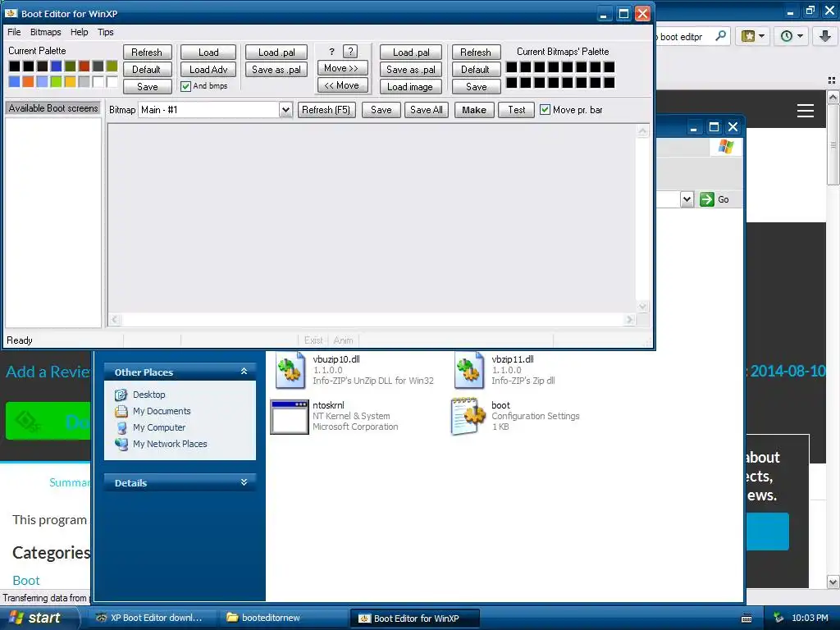Open the Bitmap Main - #1 dropdown
The height and width of the screenshot is (630, 840).
[x=285, y=110]
